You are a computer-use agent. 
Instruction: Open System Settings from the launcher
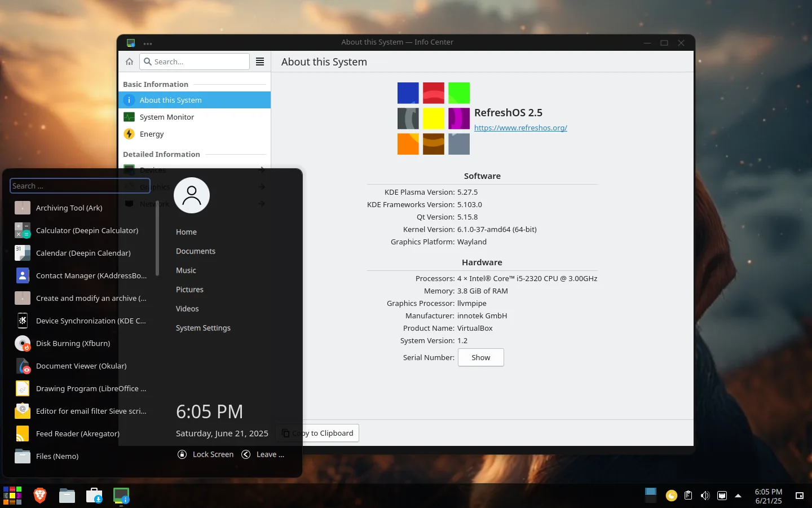click(x=203, y=328)
